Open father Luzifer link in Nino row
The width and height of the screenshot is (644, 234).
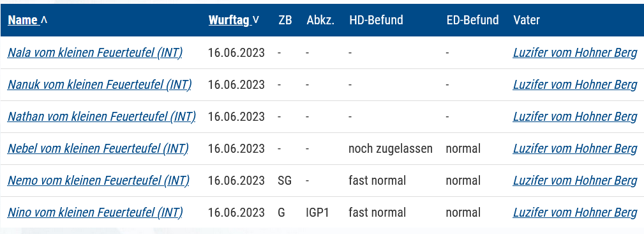(x=575, y=213)
